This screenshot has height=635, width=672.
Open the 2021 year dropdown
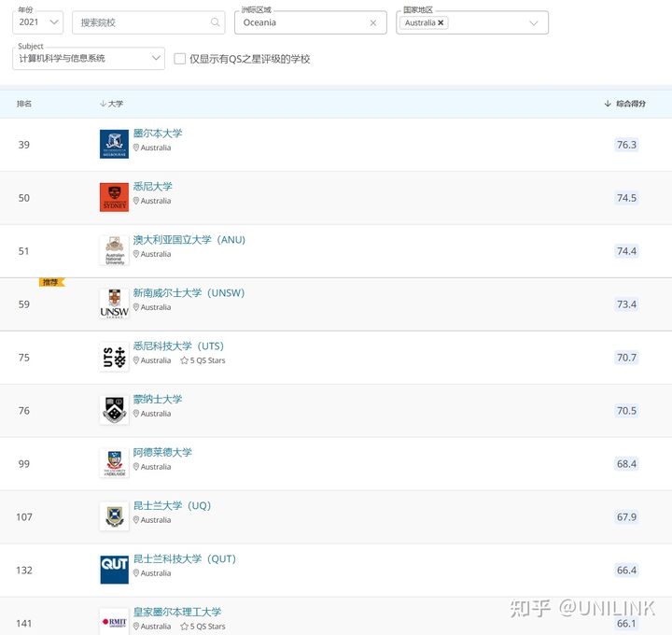(37, 22)
